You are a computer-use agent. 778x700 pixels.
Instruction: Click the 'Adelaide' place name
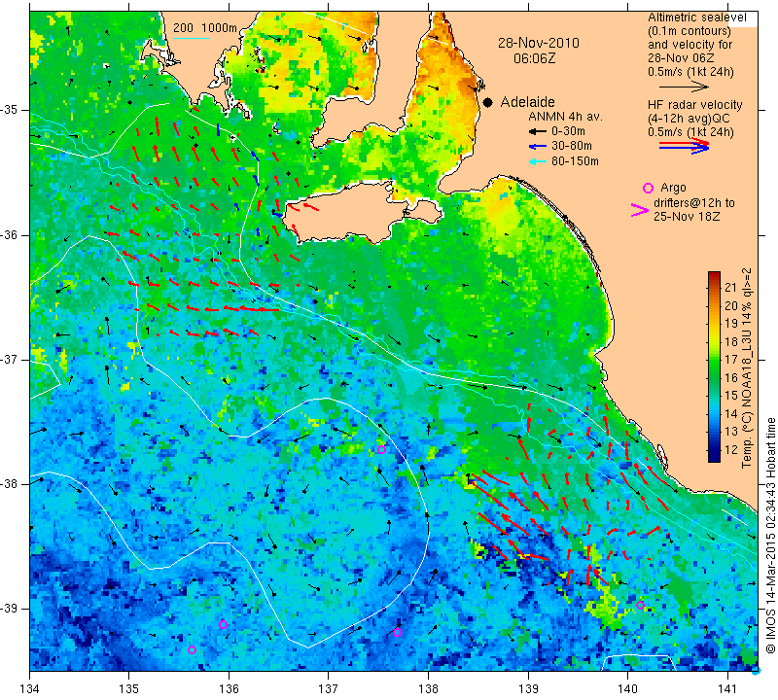[527, 102]
